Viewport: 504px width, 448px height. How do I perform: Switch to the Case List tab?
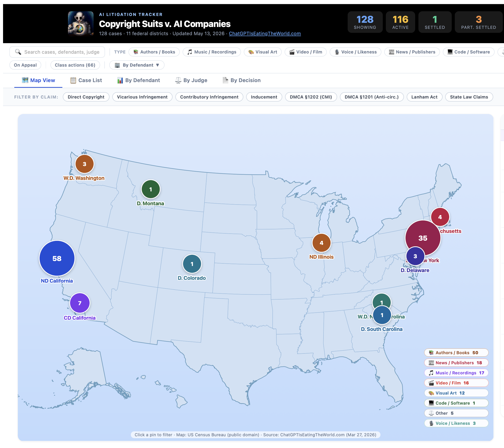pos(86,80)
